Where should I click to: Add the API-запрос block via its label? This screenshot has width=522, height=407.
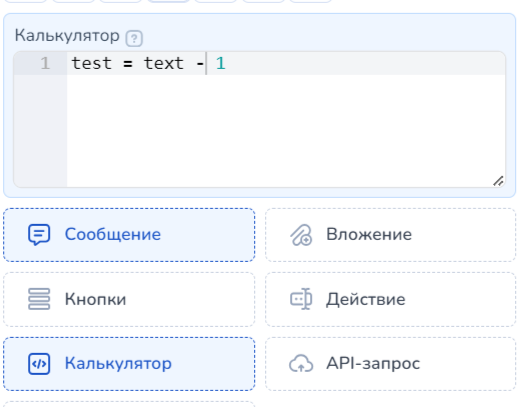(373, 363)
